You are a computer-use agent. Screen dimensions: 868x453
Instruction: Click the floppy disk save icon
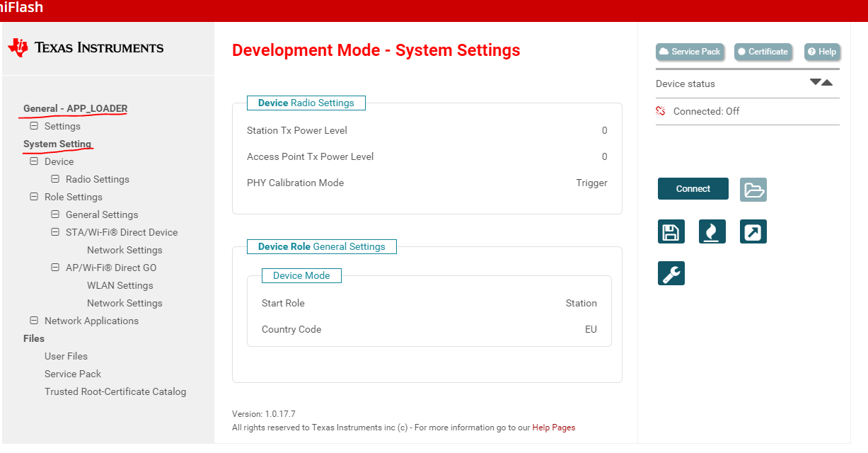pyautogui.click(x=671, y=231)
